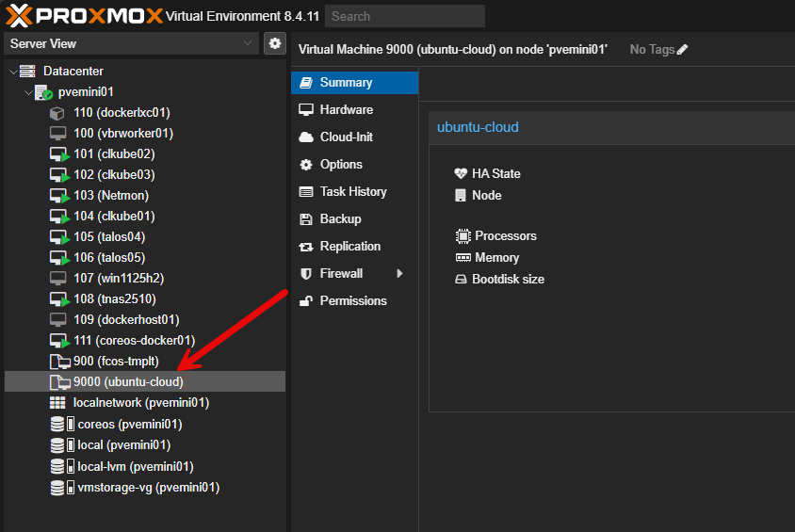Collapse the pvemini01 node tree
Screen dimensions: 795x532
pos(26,92)
